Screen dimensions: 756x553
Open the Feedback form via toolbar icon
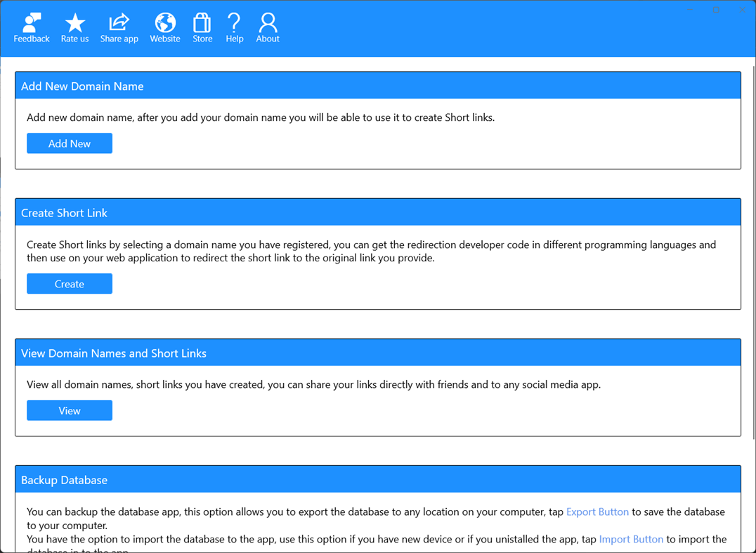click(31, 27)
